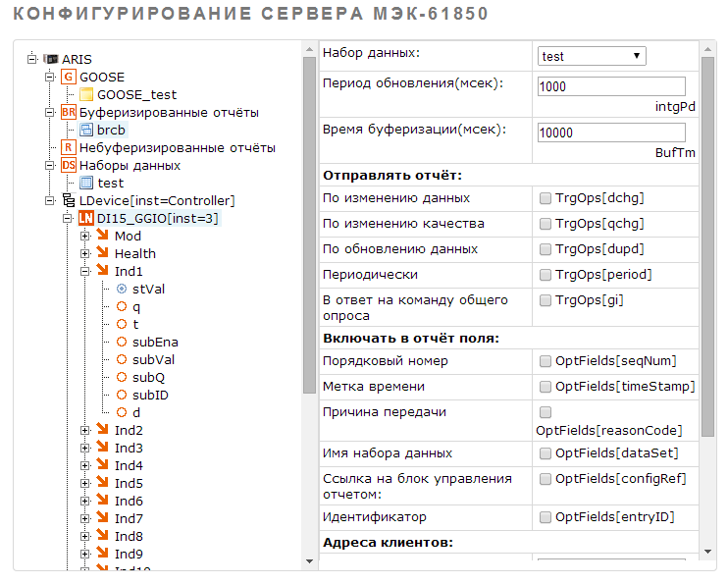This screenshot has width=728, height=584.
Task: Select the stVal attribute under Ind1
Action: point(148,289)
